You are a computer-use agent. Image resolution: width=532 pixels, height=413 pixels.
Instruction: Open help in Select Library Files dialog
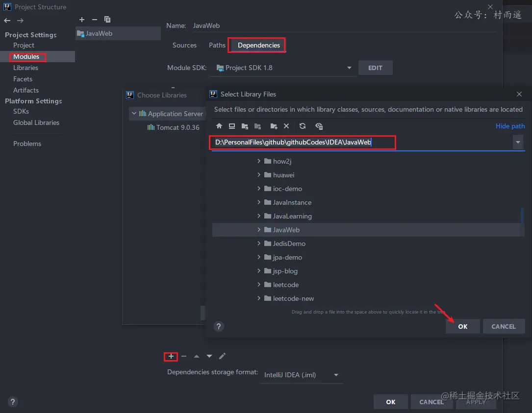coord(219,327)
